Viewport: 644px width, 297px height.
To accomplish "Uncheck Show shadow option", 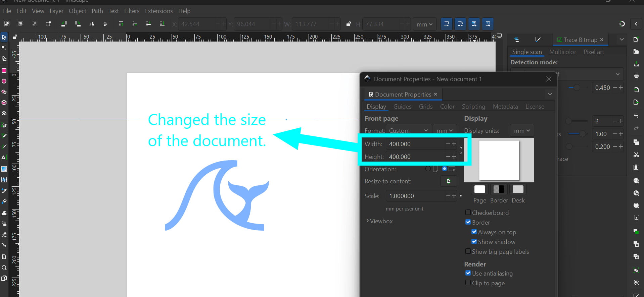I will (x=474, y=241).
